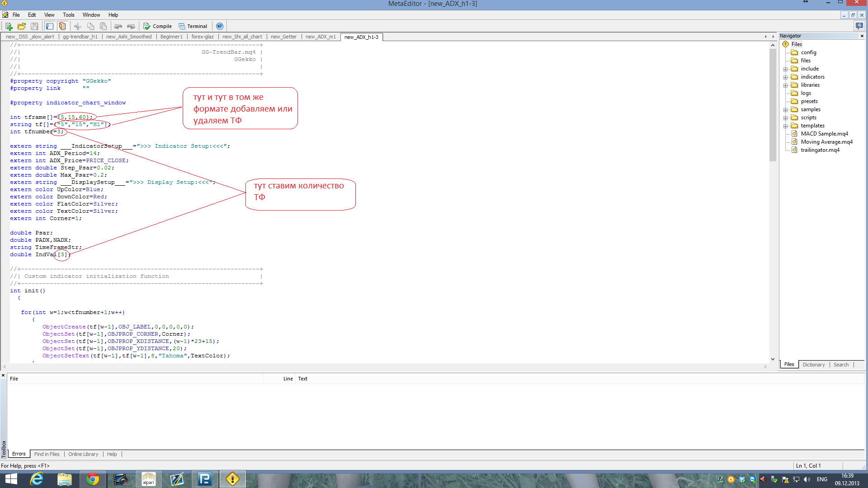The image size is (868, 488).
Task: Open the Window menu
Action: click(x=91, y=15)
